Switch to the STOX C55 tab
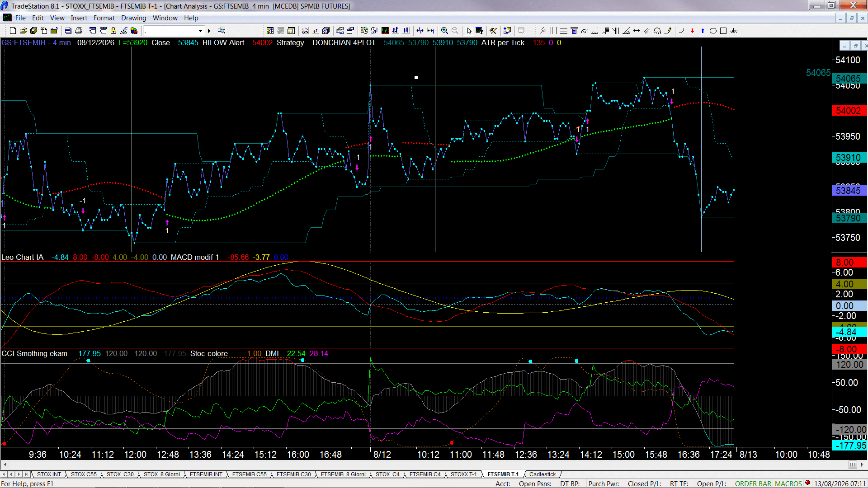Screen dimensions: 868x488 coord(84,474)
